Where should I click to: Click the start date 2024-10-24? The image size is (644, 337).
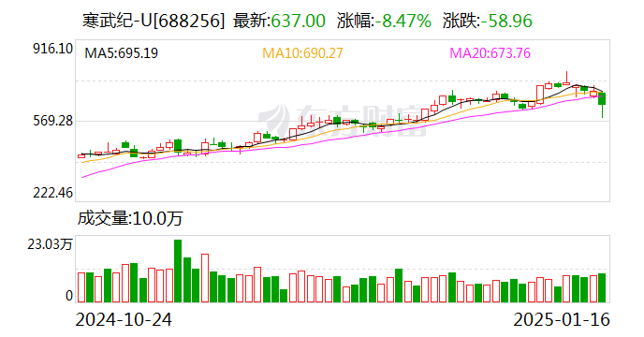[124, 320]
